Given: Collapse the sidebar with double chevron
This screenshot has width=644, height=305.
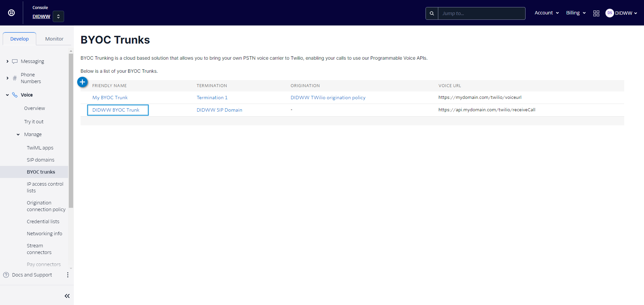Looking at the screenshot, I should [67, 296].
